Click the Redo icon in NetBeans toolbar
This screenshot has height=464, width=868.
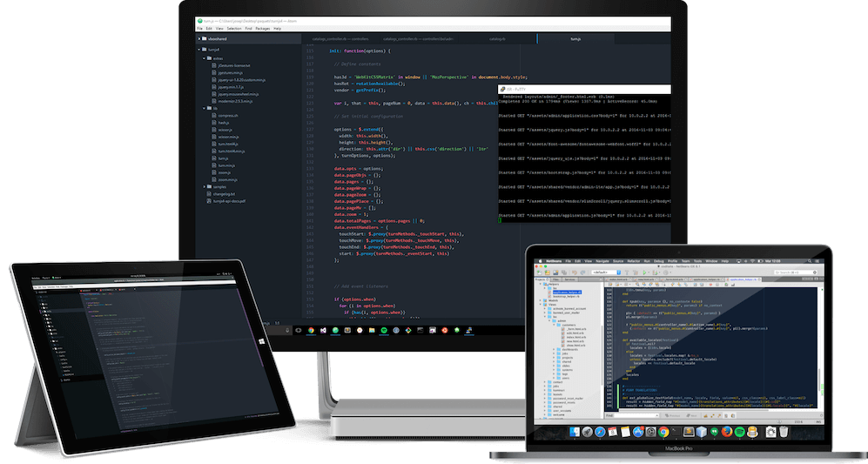[x=582, y=272]
